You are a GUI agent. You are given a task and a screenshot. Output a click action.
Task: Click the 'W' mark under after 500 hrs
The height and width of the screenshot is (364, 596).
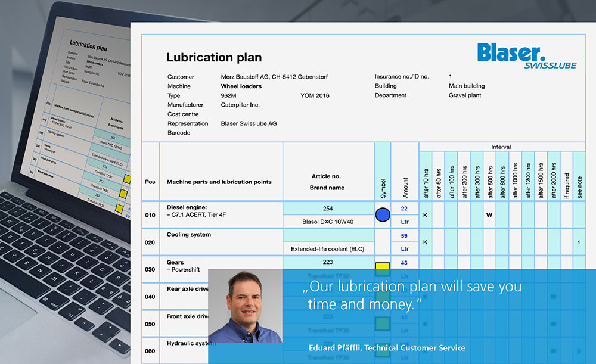489,215
